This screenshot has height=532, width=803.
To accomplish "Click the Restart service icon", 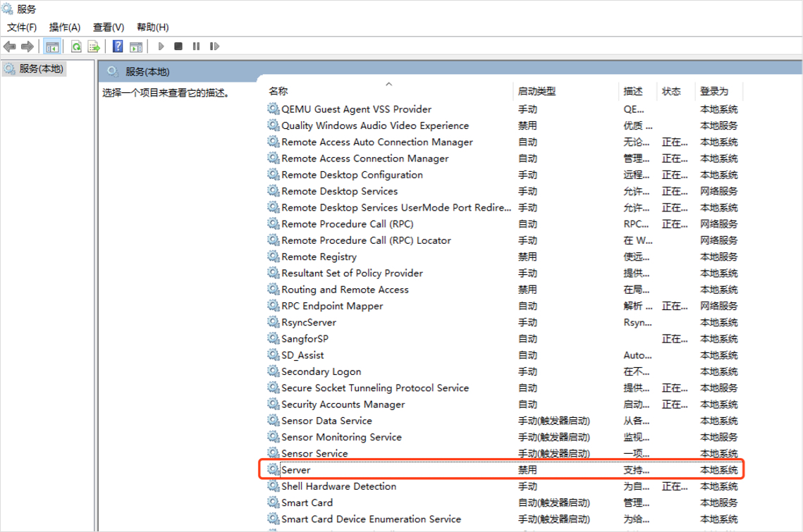I will 214,47.
